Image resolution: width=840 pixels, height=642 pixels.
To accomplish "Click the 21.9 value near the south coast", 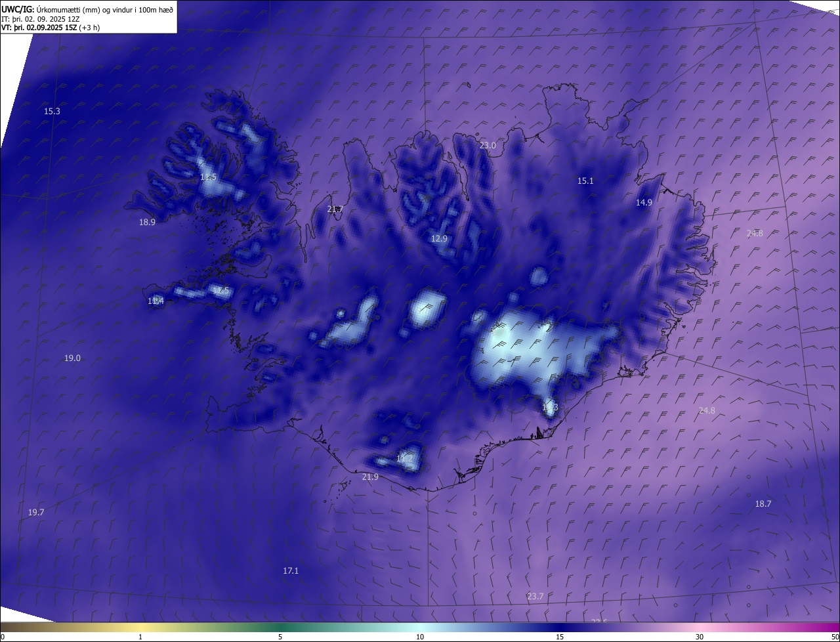I will [370, 477].
